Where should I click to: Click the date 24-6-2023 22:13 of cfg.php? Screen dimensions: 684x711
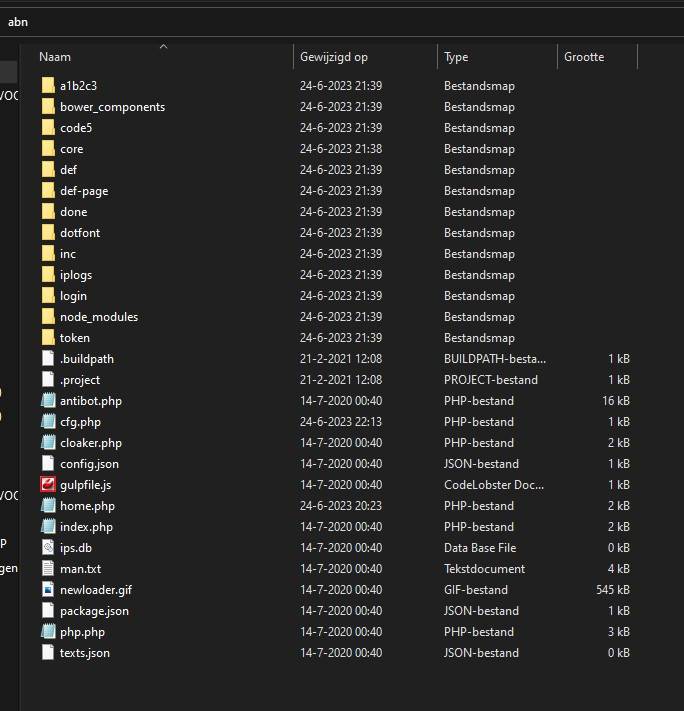[341, 422]
